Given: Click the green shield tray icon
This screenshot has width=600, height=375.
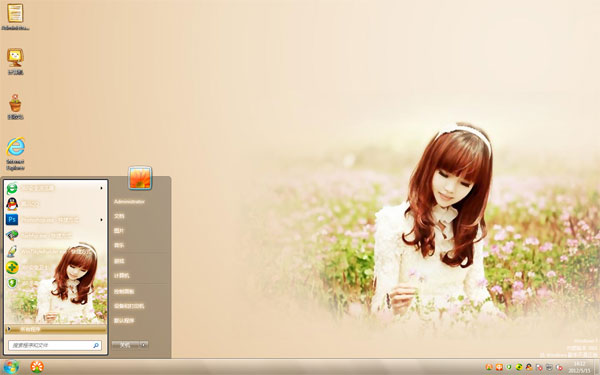Looking at the screenshot, I should click(509, 367).
